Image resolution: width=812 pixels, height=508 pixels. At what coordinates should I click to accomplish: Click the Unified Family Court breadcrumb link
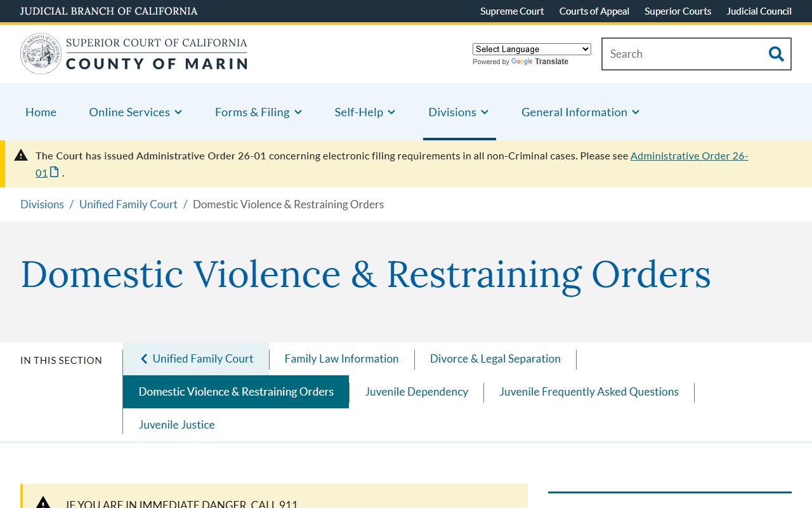point(128,204)
